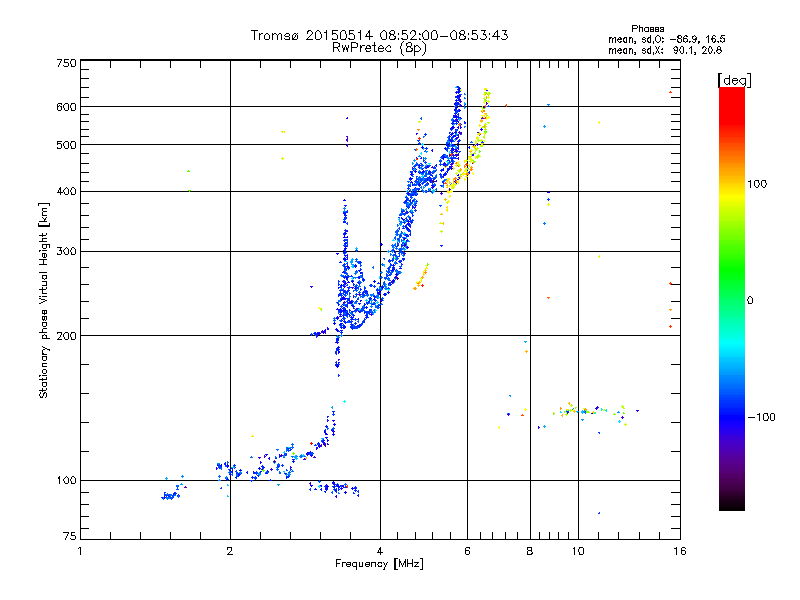Click the x-axis tick label '8'

[x=530, y=551]
